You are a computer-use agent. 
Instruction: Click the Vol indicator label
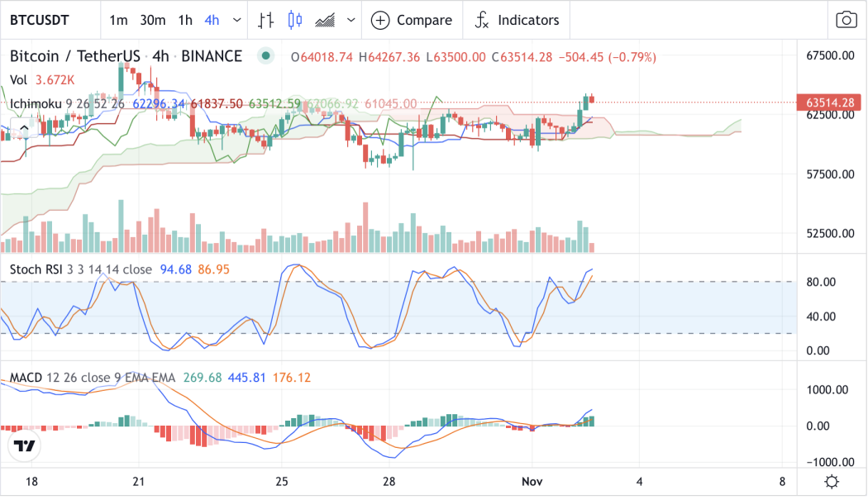[x=18, y=80]
